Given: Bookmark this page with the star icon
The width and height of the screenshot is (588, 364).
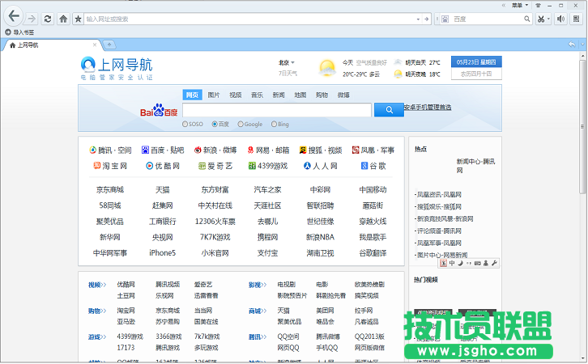Looking at the screenshot, I should [x=78, y=19].
